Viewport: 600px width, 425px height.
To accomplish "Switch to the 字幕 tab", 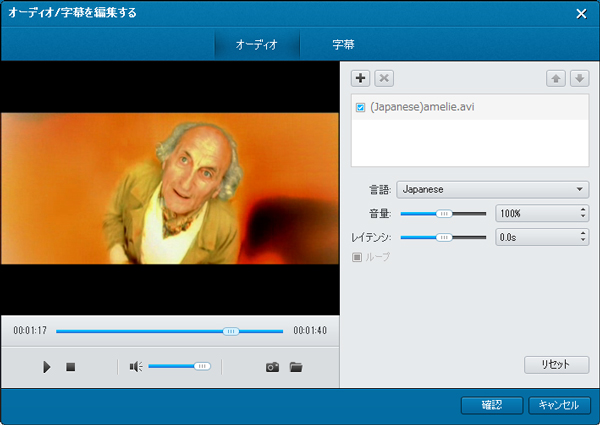I will 343,45.
